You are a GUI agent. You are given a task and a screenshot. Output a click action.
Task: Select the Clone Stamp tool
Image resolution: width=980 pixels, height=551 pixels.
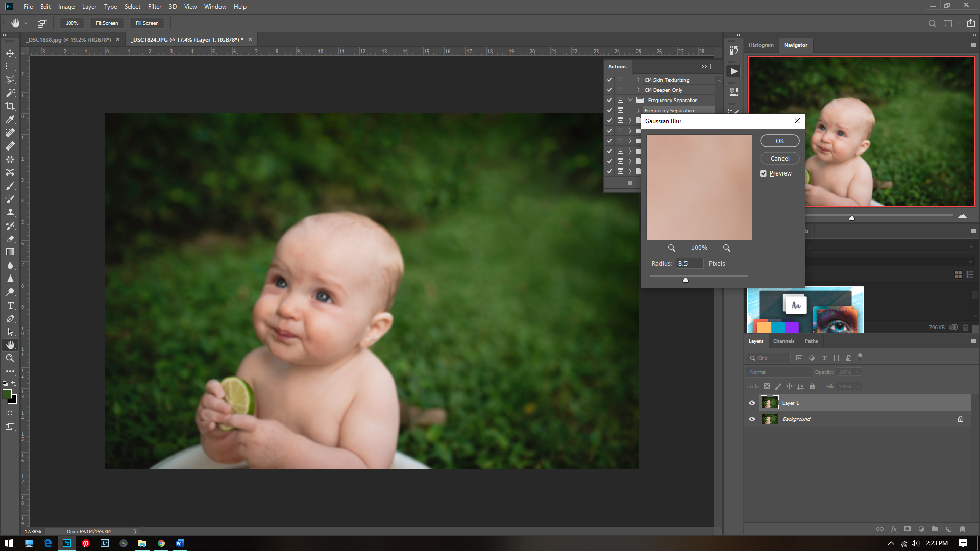click(10, 212)
